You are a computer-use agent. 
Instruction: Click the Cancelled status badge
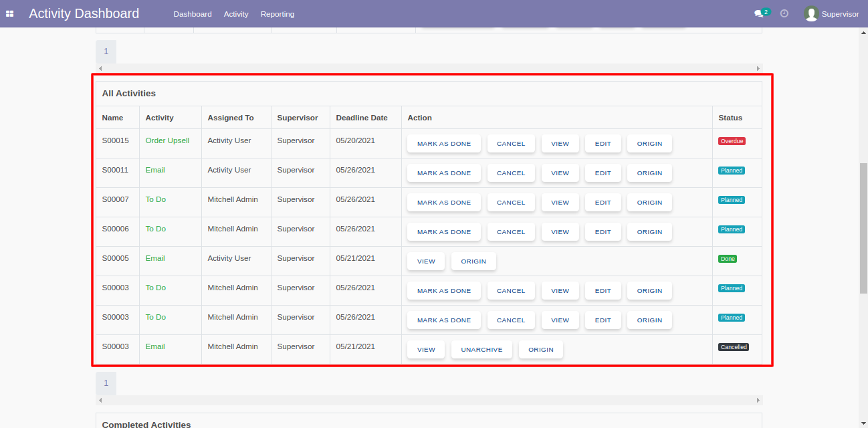click(x=734, y=347)
